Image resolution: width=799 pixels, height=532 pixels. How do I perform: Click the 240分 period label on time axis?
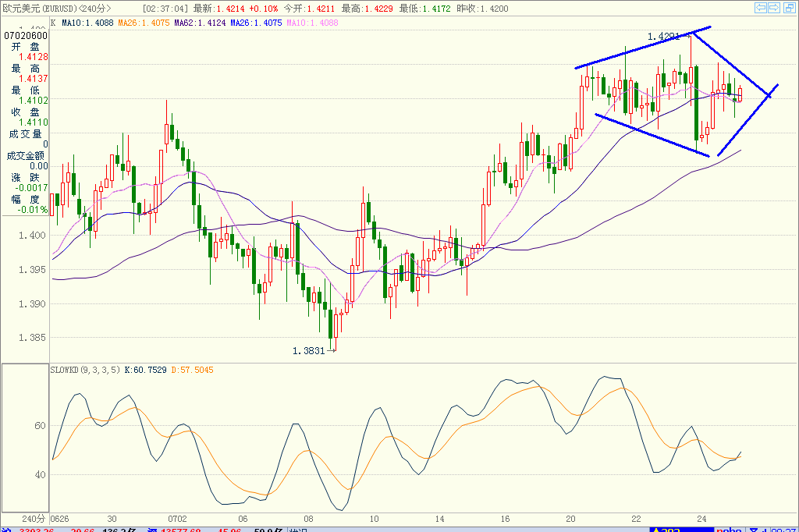tap(34, 519)
